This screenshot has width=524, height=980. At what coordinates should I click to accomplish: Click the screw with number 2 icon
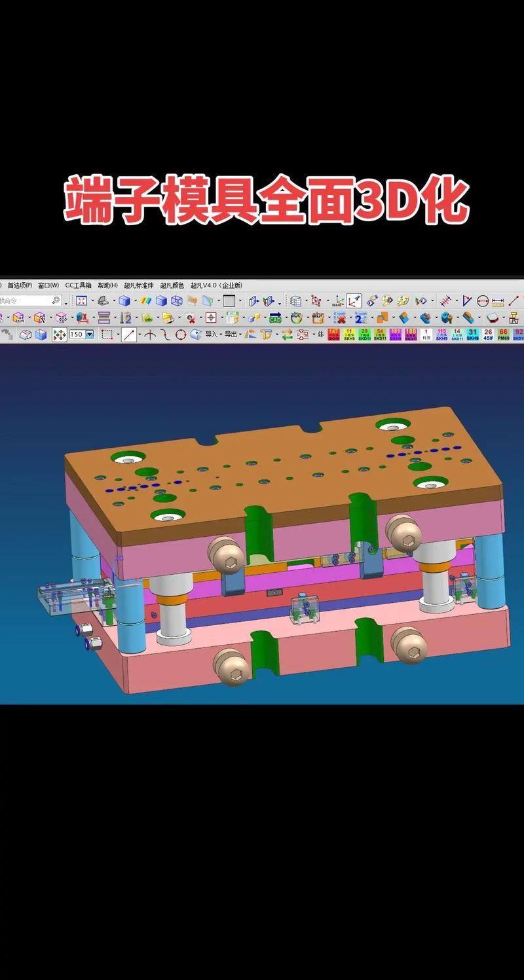pos(126,318)
